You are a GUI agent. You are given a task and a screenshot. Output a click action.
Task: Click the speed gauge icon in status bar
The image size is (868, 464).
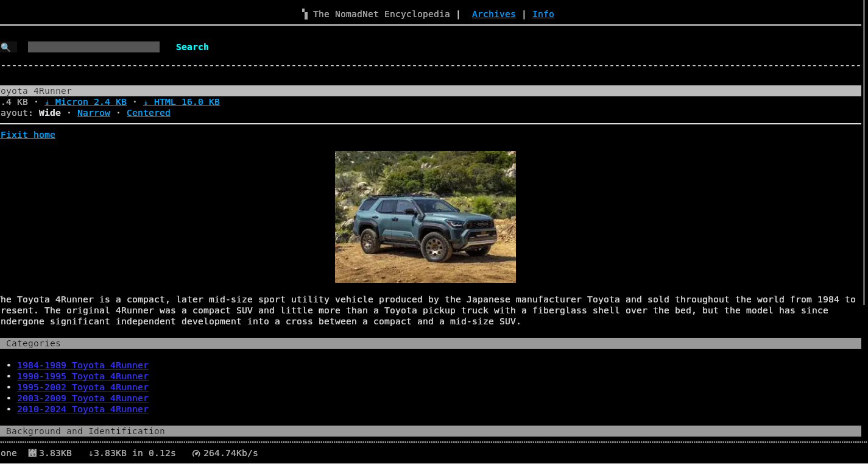tap(196, 453)
